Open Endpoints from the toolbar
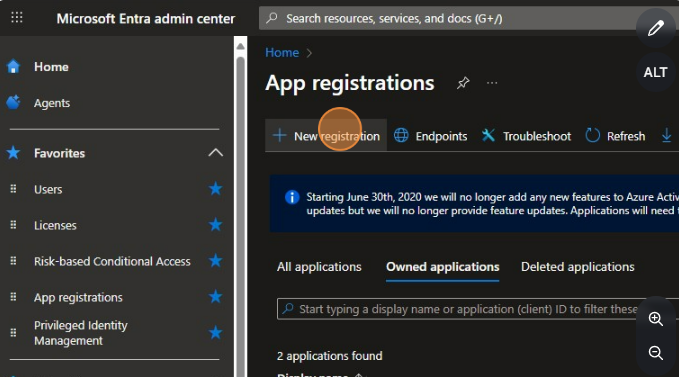This screenshot has height=377, width=679. coord(430,136)
